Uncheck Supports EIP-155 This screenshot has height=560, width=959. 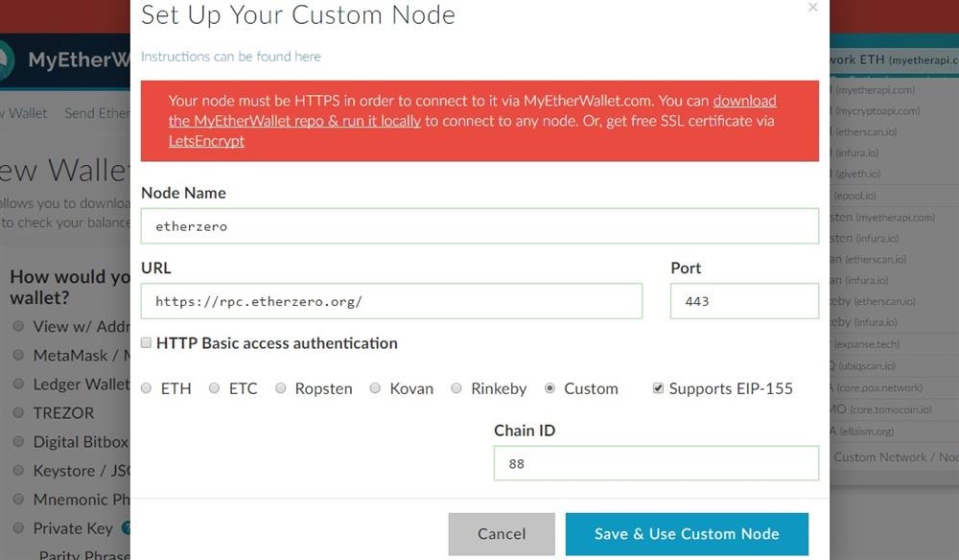[658, 388]
